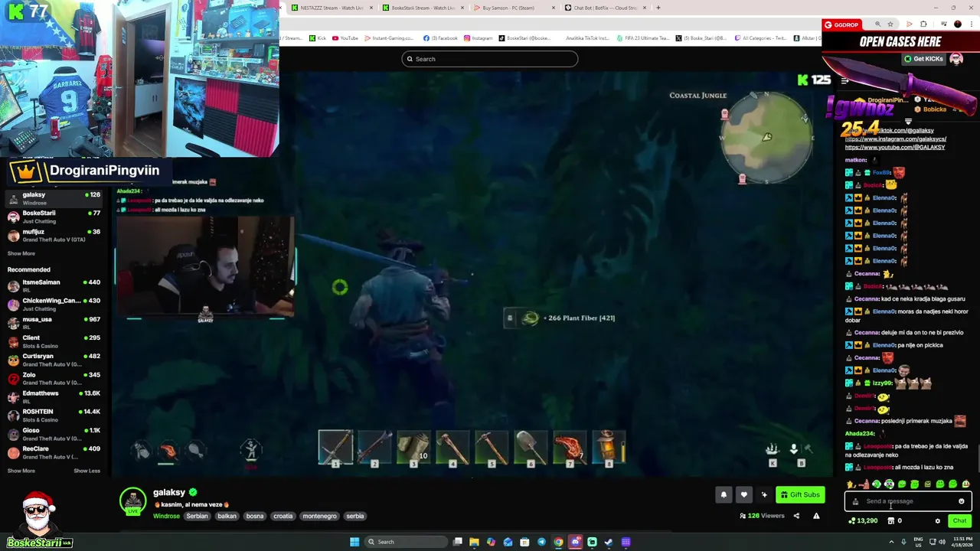Switch to Chat Bot BotRix tab

[605, 8]
